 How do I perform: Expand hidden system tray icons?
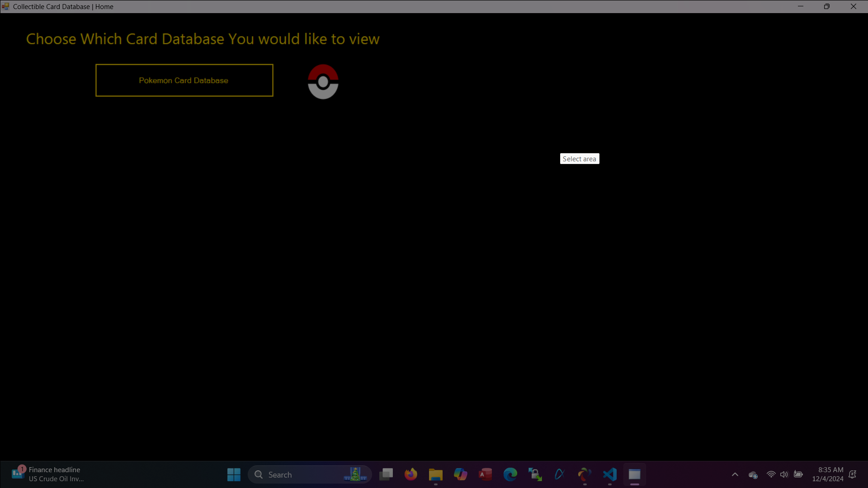735,474
